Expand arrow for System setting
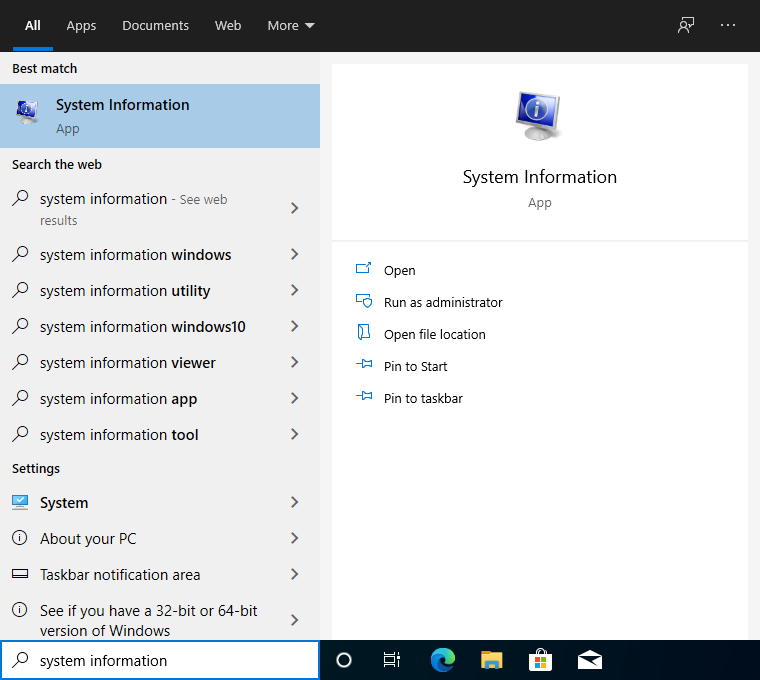 [x=294, y=502]
